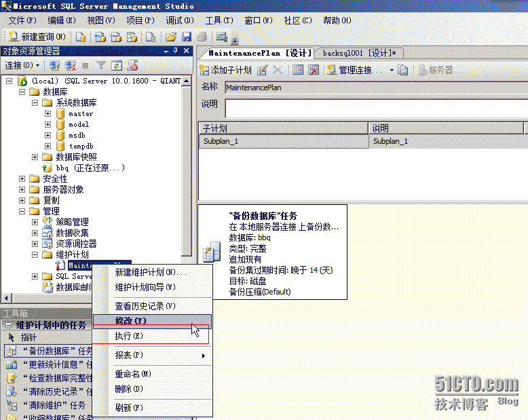Click the Filter funnel icon
The height and width of the screenshot is (420, 528).
click(101, 65)
